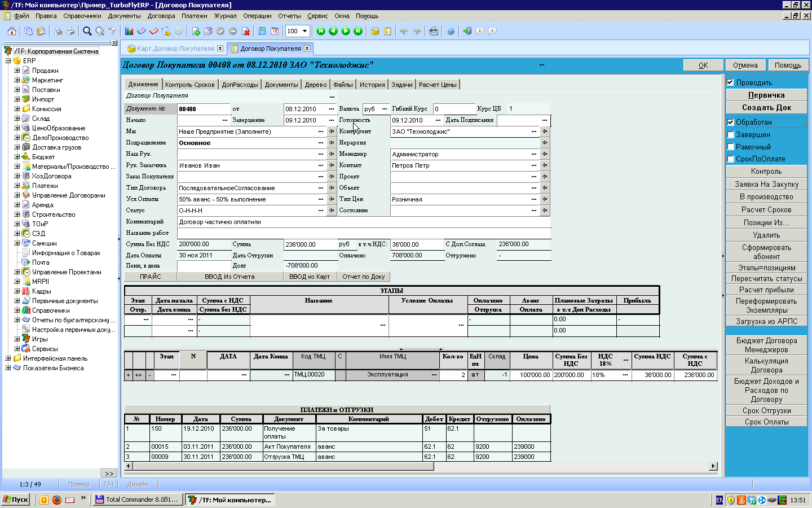
Task: Open the bar chart report icon
Action: pyautogui.click(x=129, y=31)
